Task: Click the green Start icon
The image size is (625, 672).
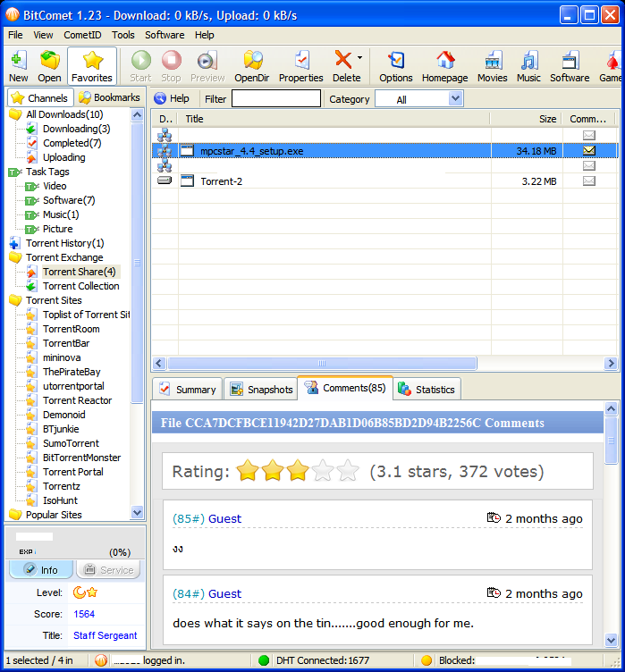Action: (140, 66)
